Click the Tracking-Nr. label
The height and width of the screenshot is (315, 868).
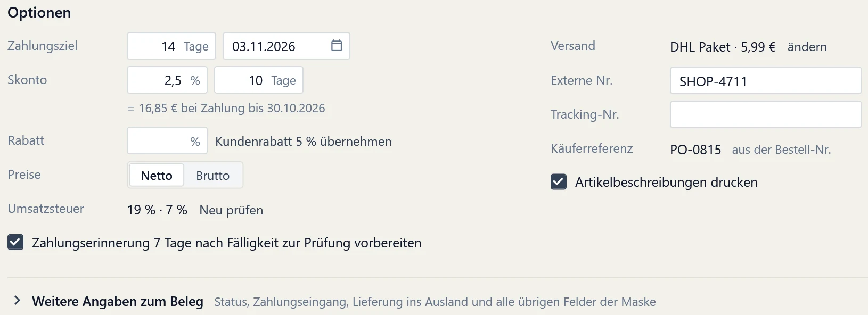[x=585, y=114]
